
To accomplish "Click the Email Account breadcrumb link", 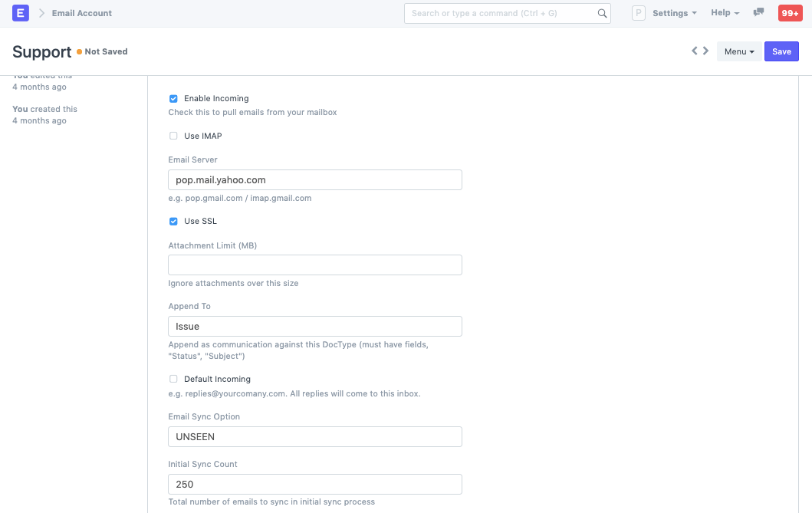I will pos(81,13).
